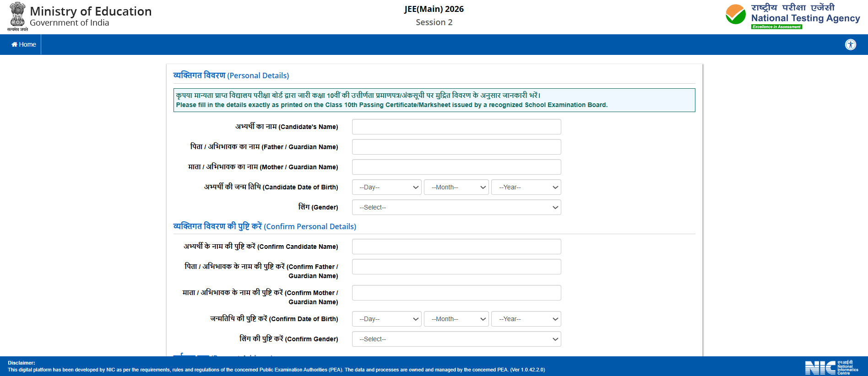The height and width of the screenshot is (376, 868).
Task: Click the Candidate's Name input field
Action: pos(456,127)
